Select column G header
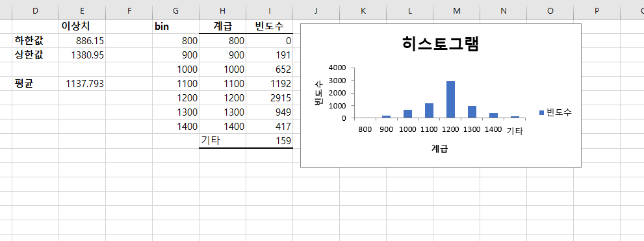 (176, 11)
